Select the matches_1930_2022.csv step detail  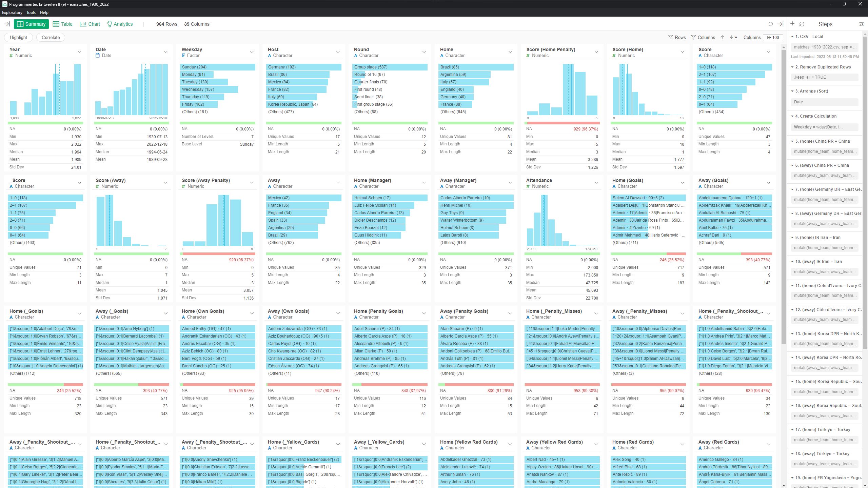pyautogui.click(x=825, y=47)
